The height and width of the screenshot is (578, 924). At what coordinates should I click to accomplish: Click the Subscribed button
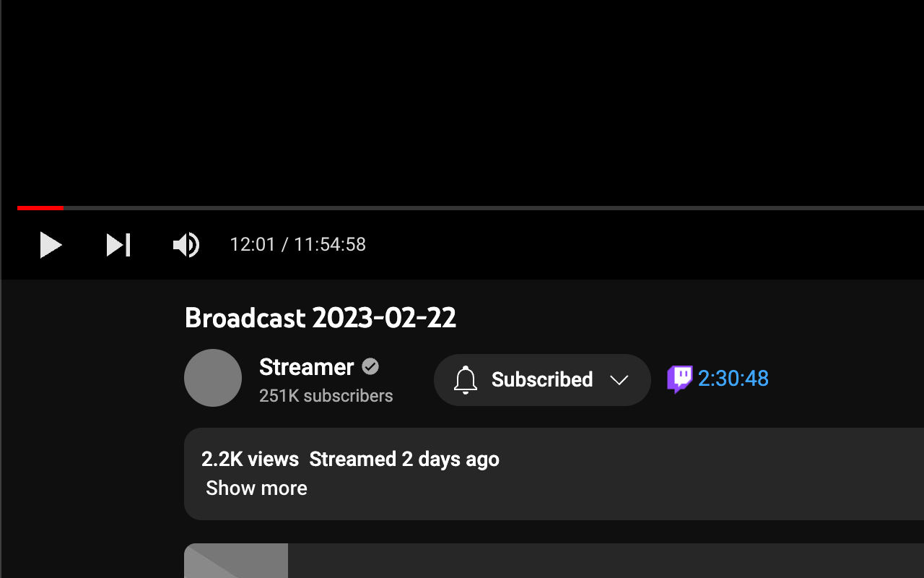[541, 379]
